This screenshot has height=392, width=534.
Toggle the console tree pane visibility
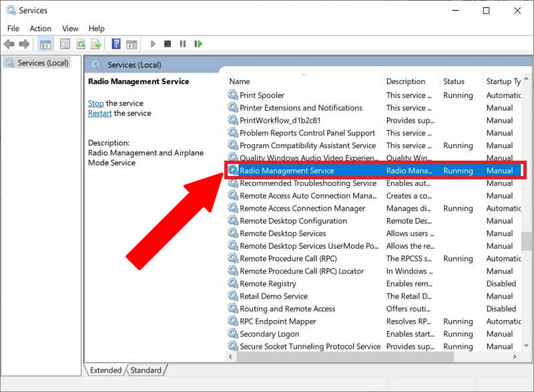pos(45,44)
